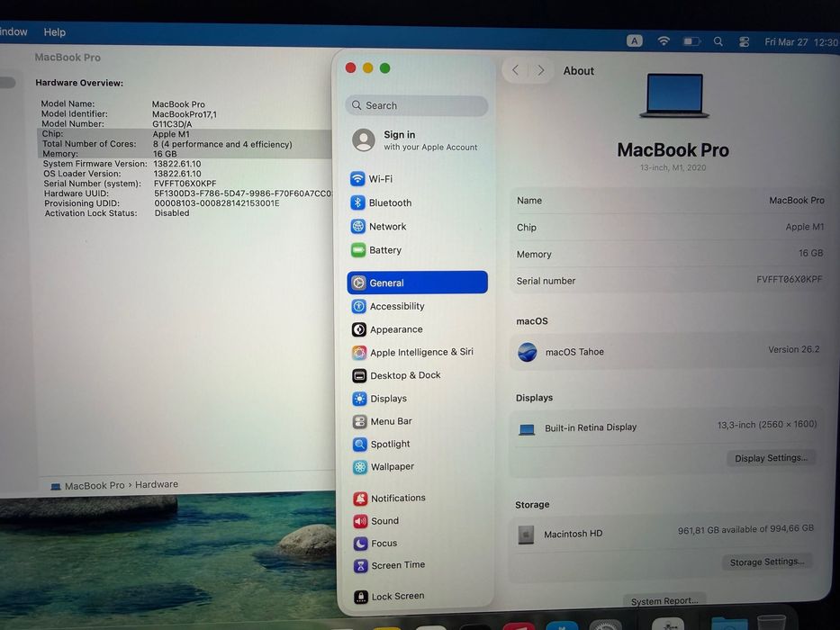This screenshot has width=840, height=630.
Task: Click the Serial number value FVFFT06X0KPF in About
Action: coord(789,279)
